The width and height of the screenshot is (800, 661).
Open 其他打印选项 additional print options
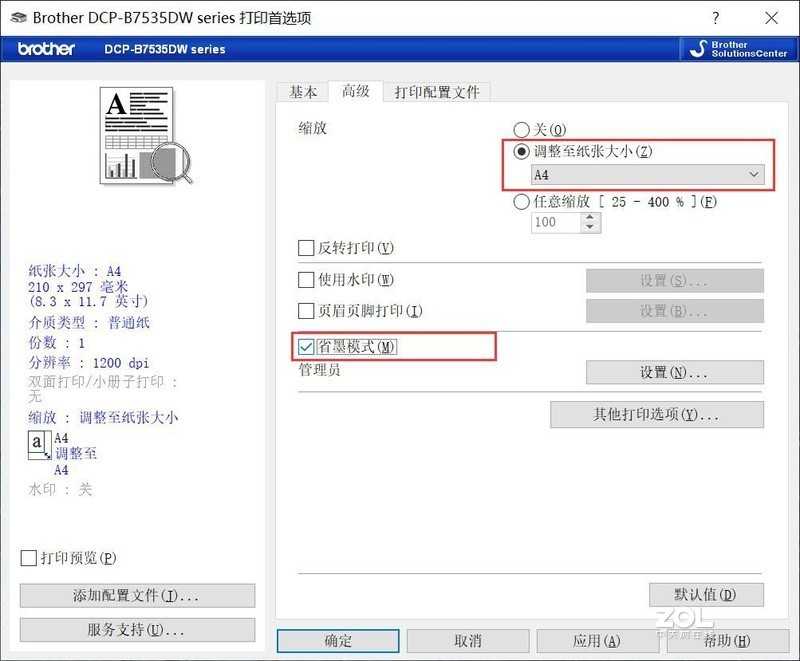(656, 414)
